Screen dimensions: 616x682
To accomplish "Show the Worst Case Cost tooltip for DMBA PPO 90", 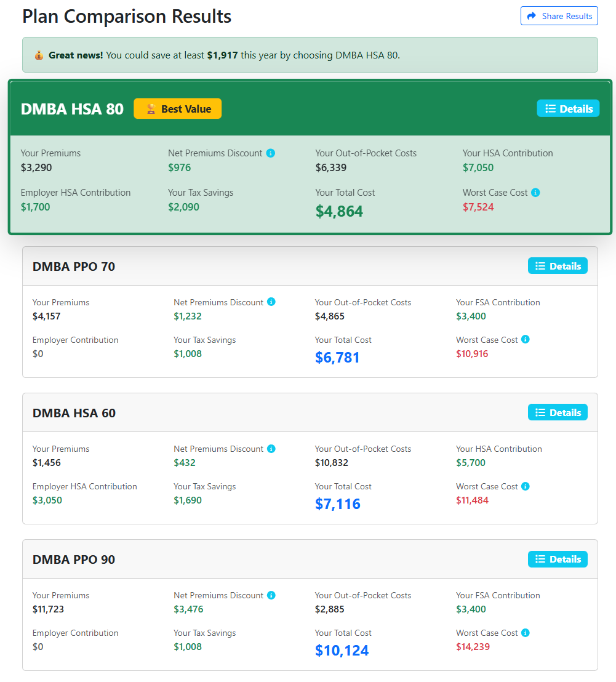I will pos(525,633).
